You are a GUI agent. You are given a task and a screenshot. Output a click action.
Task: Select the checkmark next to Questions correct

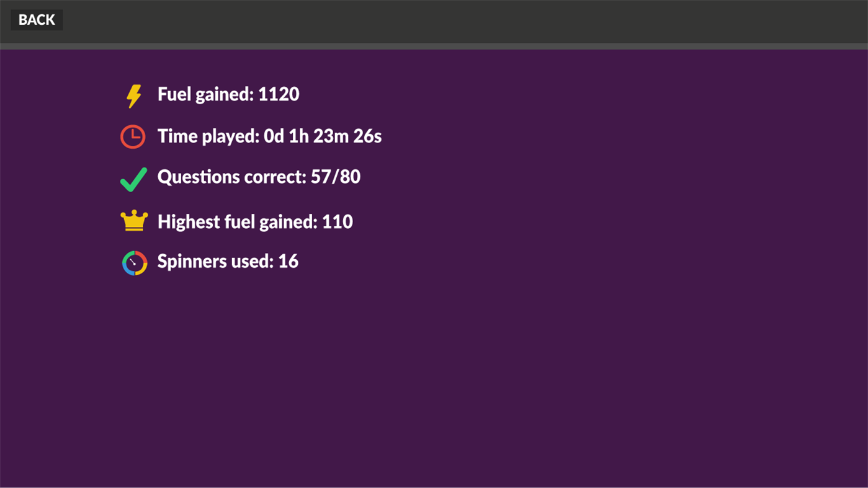(133, 178)
